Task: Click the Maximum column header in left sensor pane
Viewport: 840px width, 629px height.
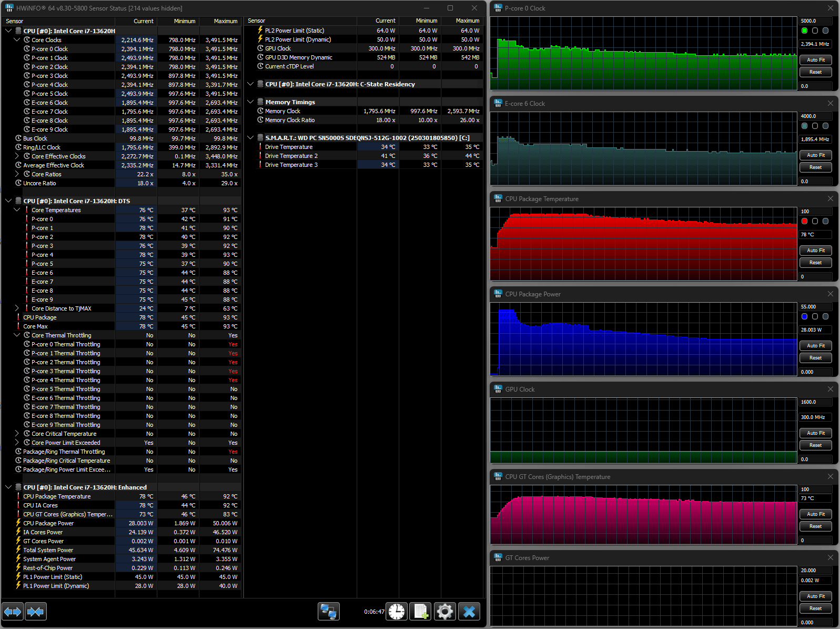Action: pyautogui.click(x=225, y=21)
